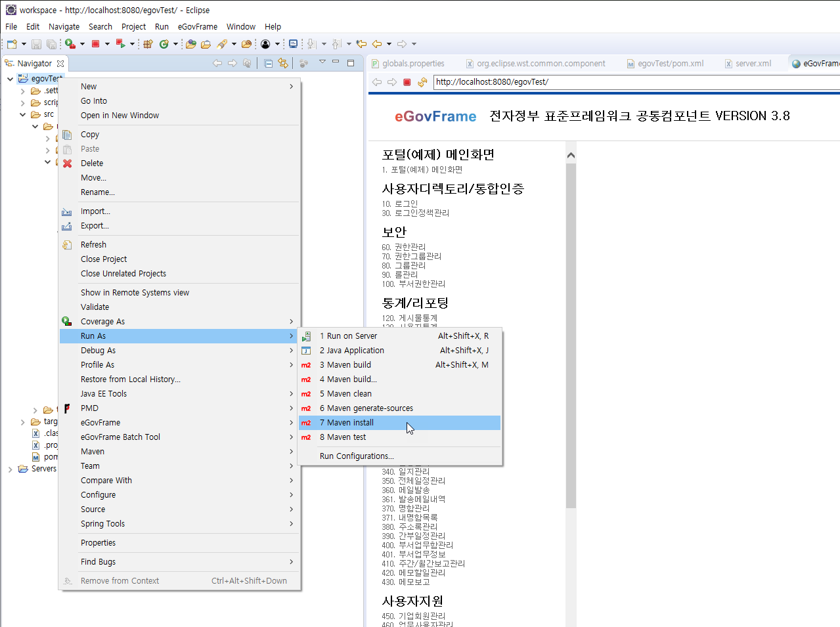The height and width of the screenshot is (627, 840).
Task: Choose Close Project in context menu
Action: pyautogui.click(x=179, y=259)
